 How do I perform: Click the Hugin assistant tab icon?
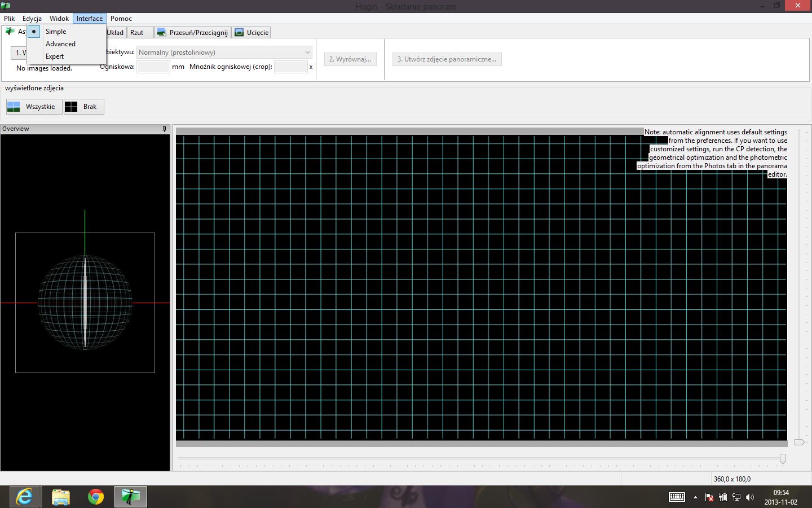[x=10, y=32]
